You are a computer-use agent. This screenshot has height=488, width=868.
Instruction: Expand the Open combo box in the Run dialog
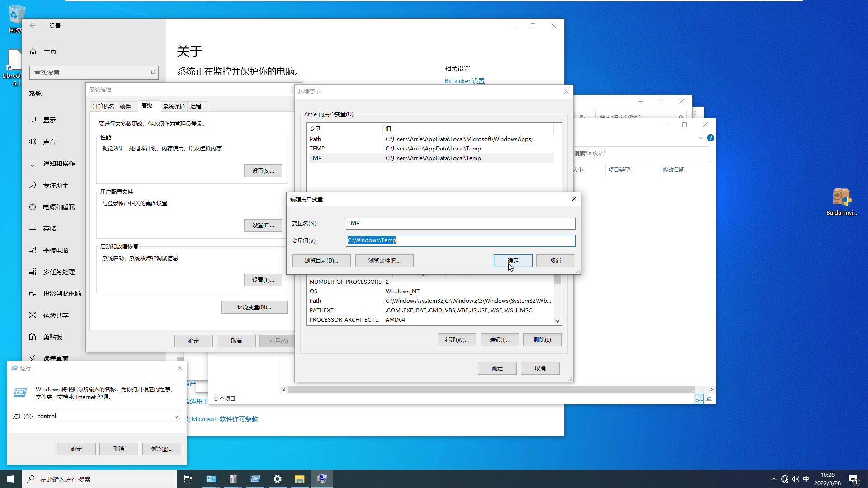coord(176,416)
